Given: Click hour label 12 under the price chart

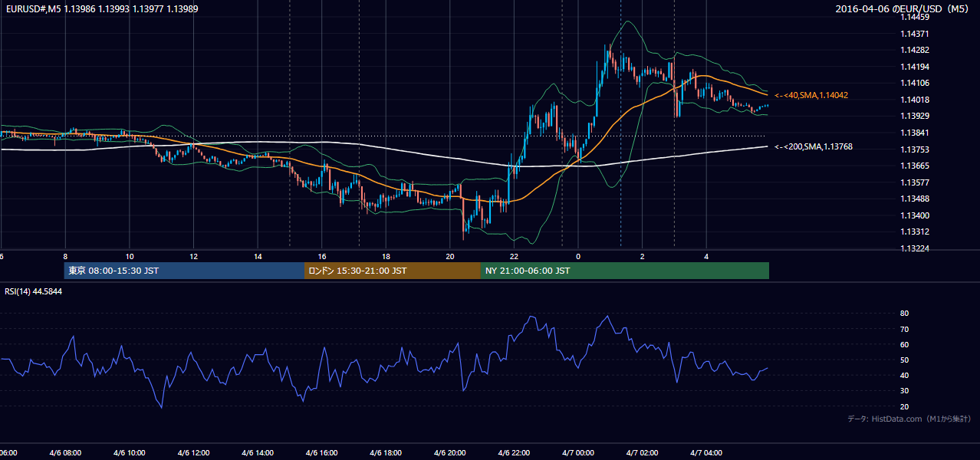Looking at the screenshot, I should point(193,257).
